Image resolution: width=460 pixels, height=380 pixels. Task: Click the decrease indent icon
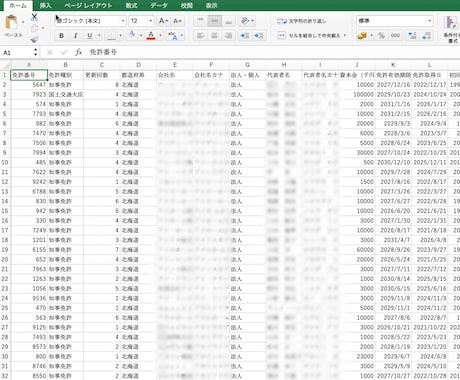245,35
